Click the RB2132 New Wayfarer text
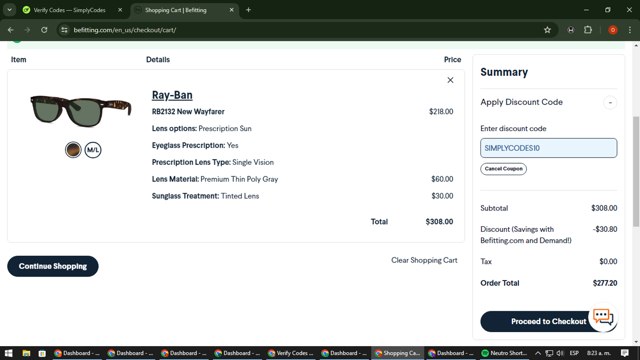Viewport: 640px width, 360px height. coord(188,111)
